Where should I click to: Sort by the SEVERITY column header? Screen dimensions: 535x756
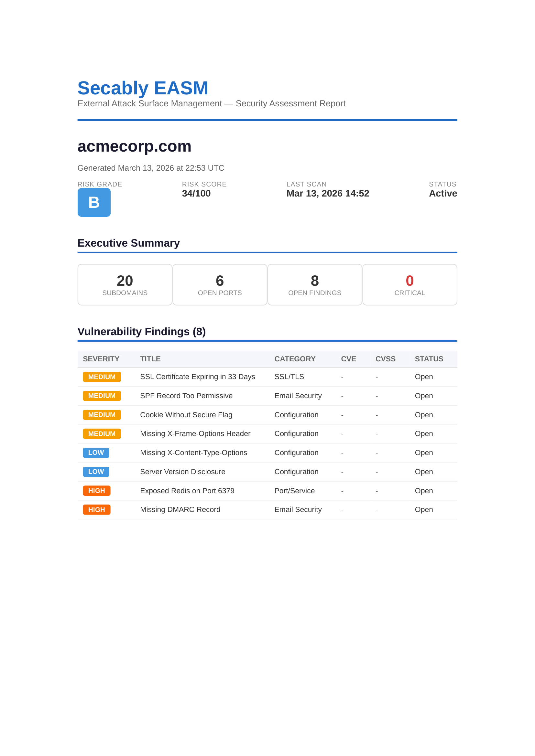coord(102,359)
